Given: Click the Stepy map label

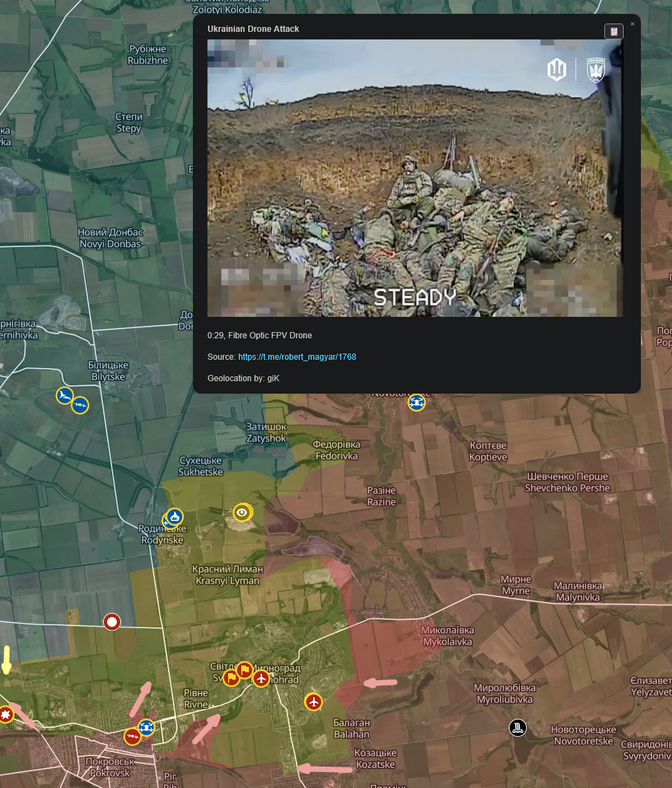Looking at the screenshot, I should coord(129,122).
